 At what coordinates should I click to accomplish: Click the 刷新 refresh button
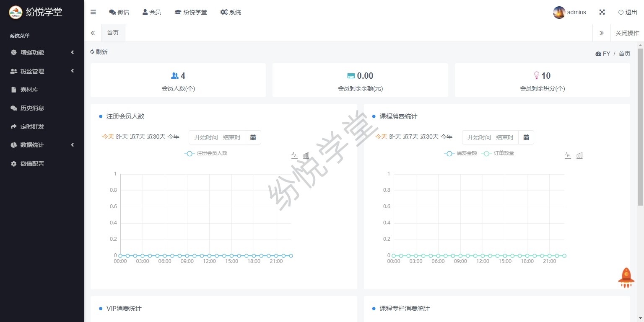pos(99,52)
